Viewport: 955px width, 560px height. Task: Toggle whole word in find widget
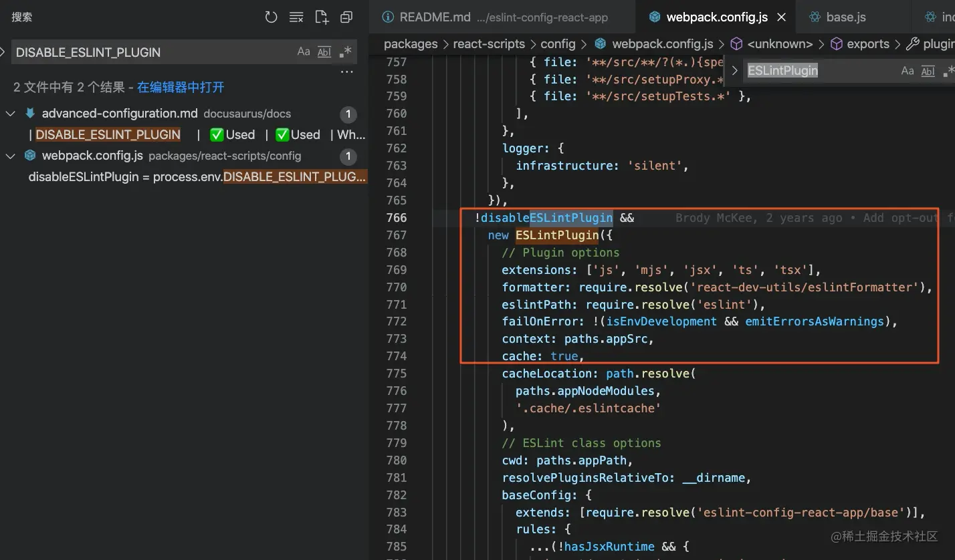point(928,71)
